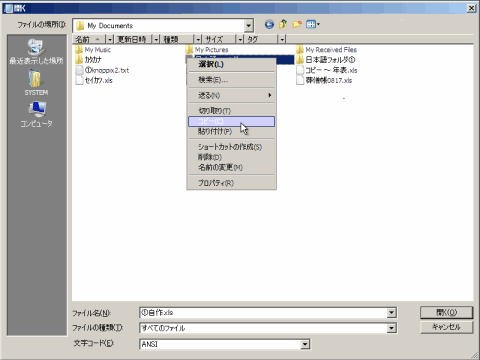
Task: Click the キャンセル button
Action: tap(446, 327)
